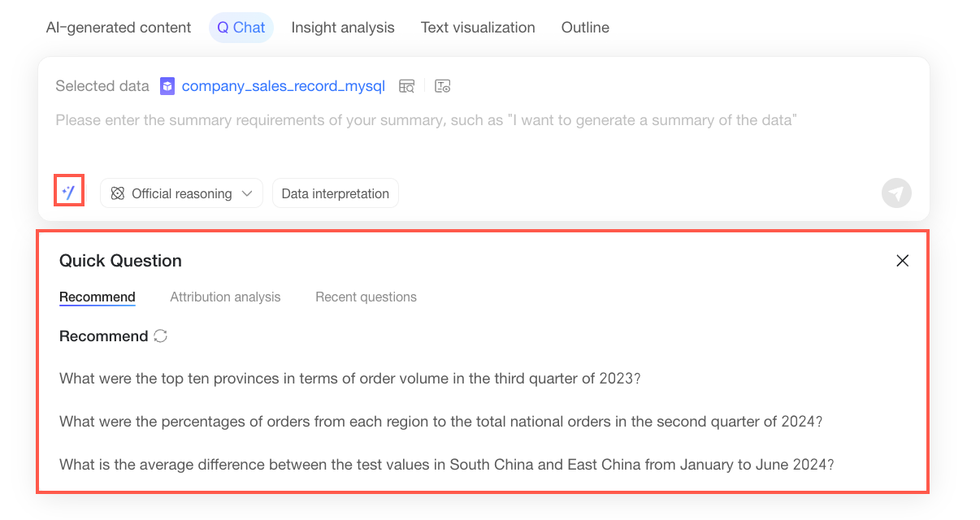
Task: Open the Attribution analysis tab
Action: point(225,297)
